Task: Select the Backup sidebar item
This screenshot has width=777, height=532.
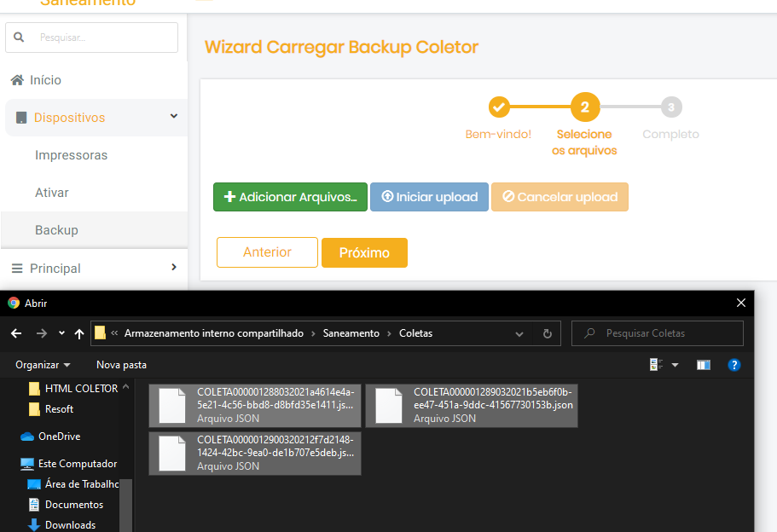Action: (x=56, y=230)
